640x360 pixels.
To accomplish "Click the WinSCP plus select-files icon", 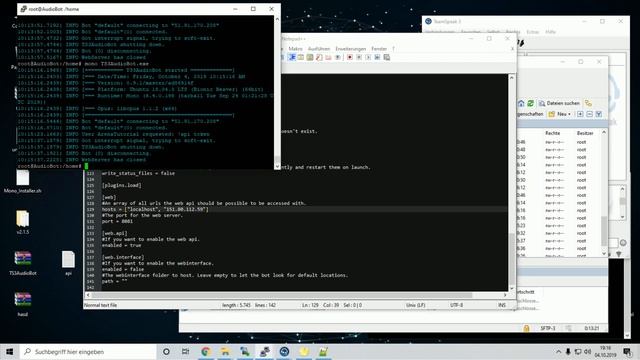I will [580, 114].
